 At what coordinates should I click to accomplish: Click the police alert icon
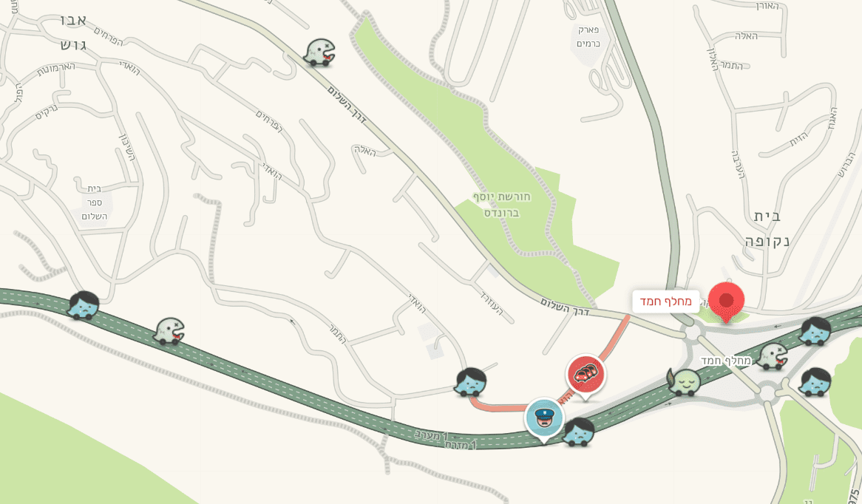[x=544, y=419]
